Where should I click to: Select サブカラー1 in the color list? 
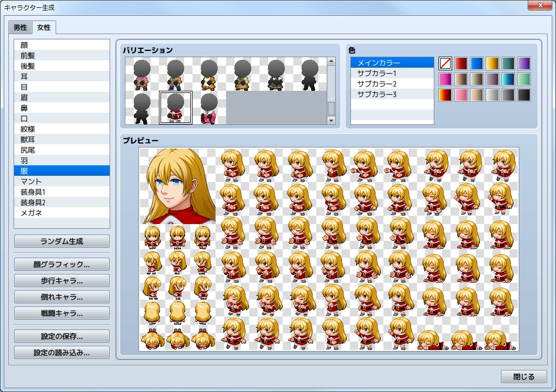click(x=392, y=73)
